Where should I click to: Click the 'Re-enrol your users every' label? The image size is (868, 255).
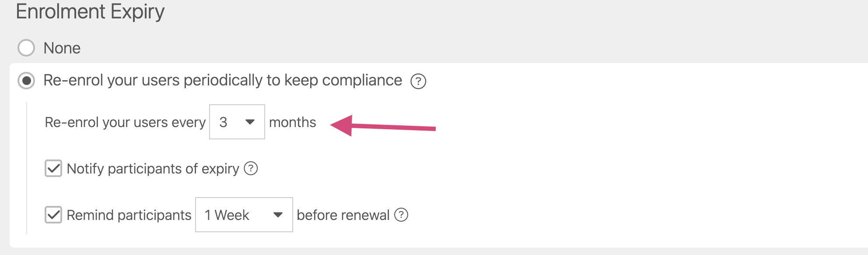point(125,122)
